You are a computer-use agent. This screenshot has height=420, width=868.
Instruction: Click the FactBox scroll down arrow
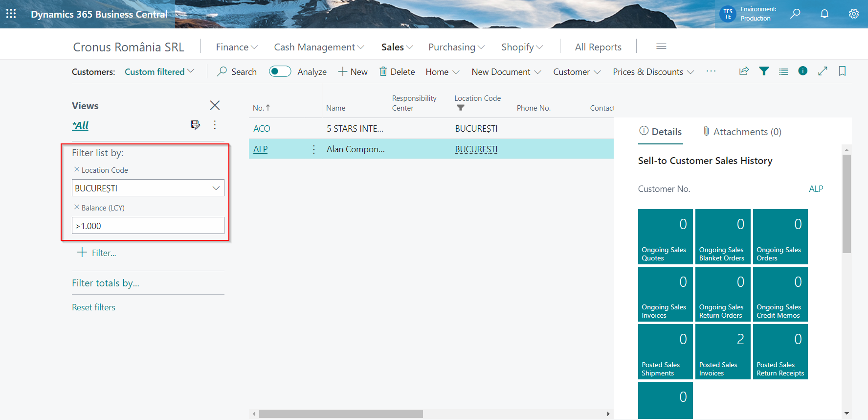[x=846, y=414]
